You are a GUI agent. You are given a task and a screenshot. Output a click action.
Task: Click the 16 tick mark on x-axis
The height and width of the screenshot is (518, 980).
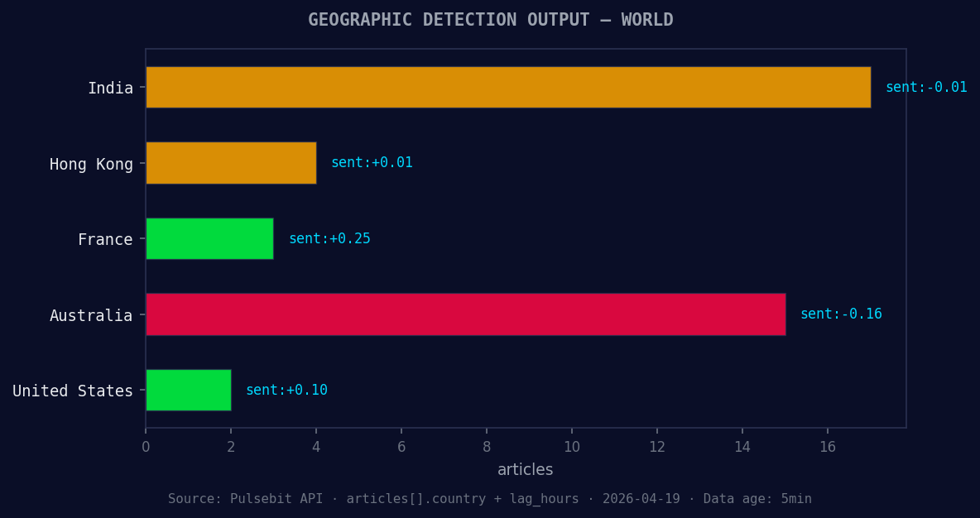click(828, 446)
